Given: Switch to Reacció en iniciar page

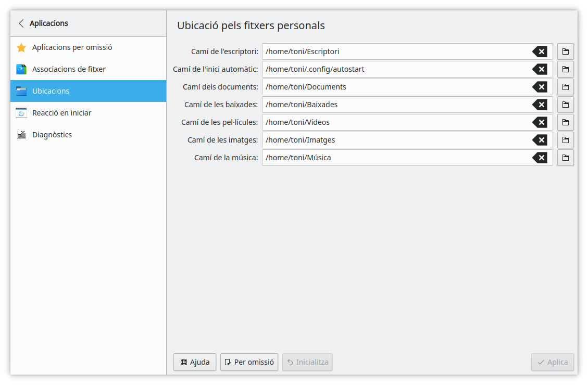Looking at the screenshot, I should (x=61, y=112).
